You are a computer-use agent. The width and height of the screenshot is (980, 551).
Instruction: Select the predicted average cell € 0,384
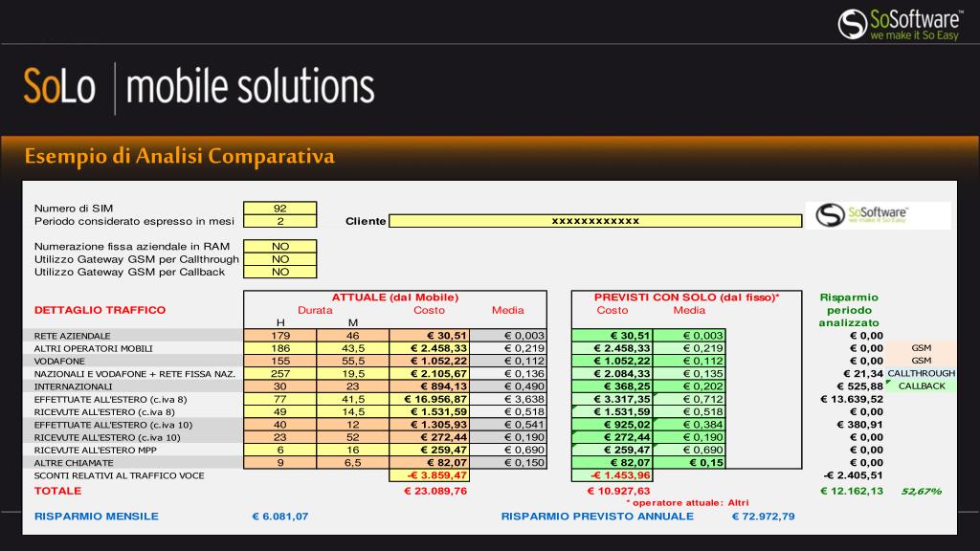click(x=689, y=425)
